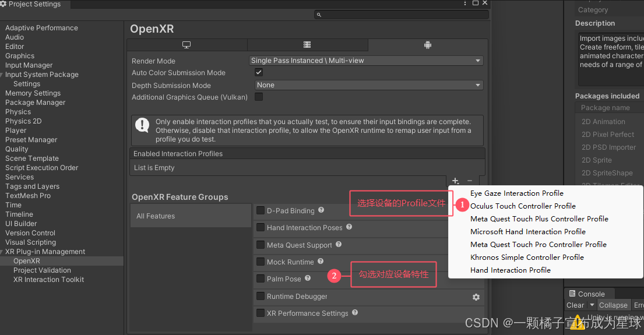Select 2D Animation in Packages included list
This screenshot has width=644, height=335.
603,122
